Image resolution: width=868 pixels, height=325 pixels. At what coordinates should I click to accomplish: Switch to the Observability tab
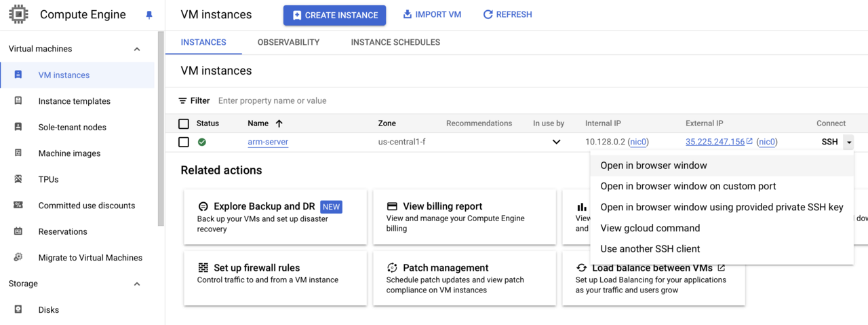pyautogui.click(x=288, y=42)
